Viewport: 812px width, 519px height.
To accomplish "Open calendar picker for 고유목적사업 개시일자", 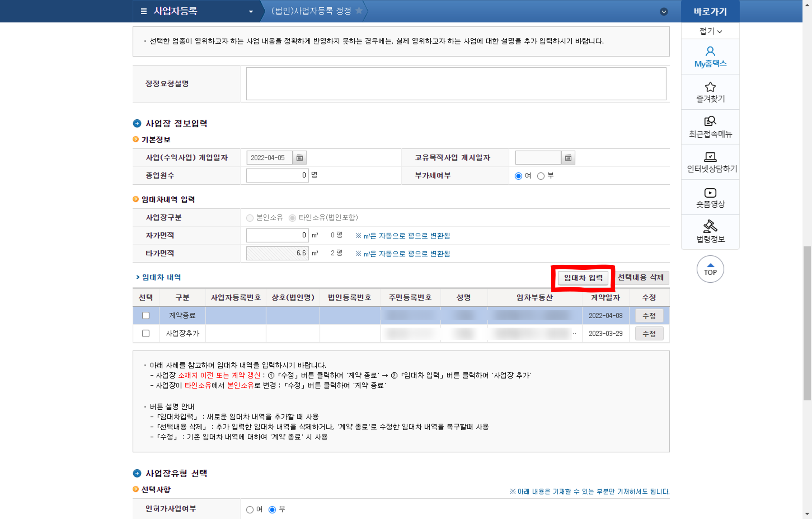I will click(568, 158).
